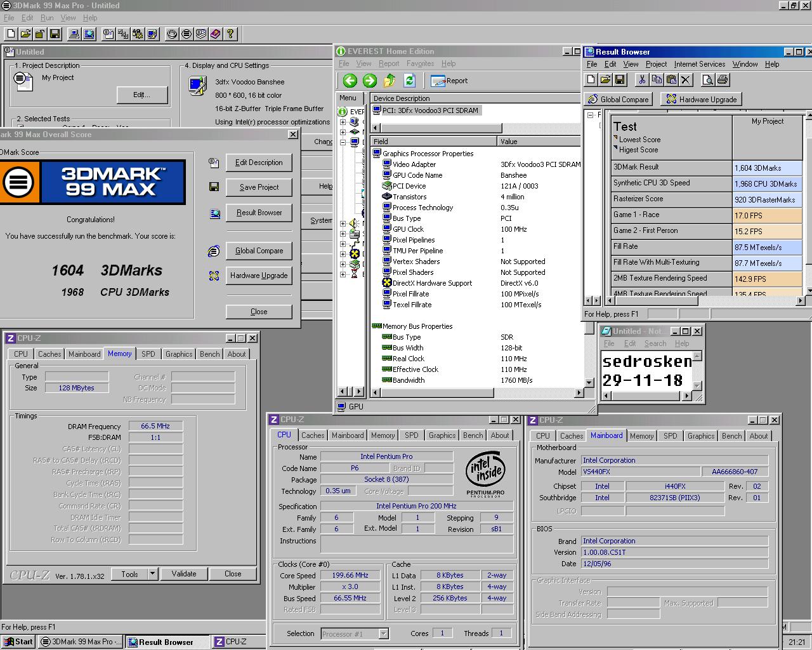Click Hardware Upgrade button in score dialog
Viewport: 812px width, 650px height.
click(x=259, y=275)
